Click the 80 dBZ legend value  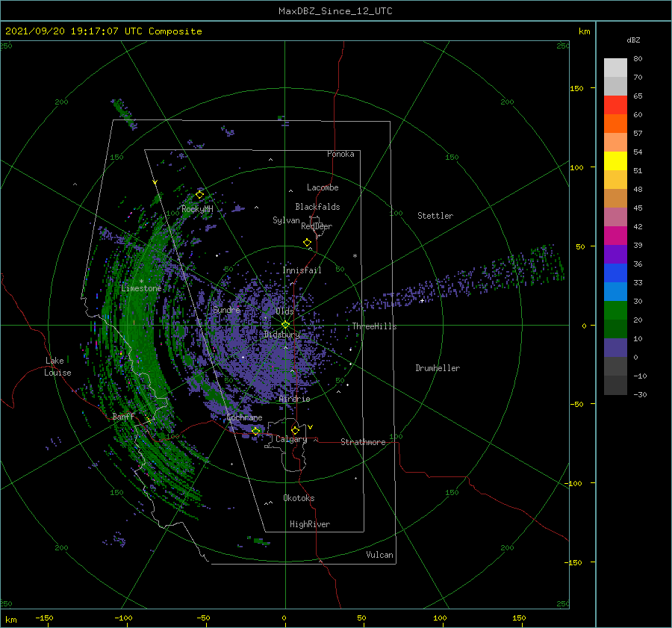(x=638, y=59)
